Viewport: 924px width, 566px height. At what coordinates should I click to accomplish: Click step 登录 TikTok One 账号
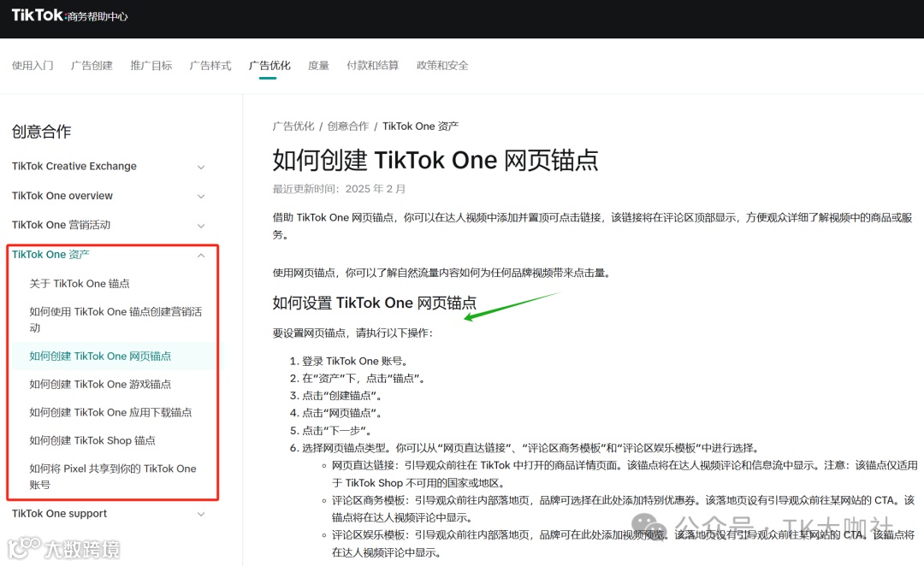(x=355, y=361)
